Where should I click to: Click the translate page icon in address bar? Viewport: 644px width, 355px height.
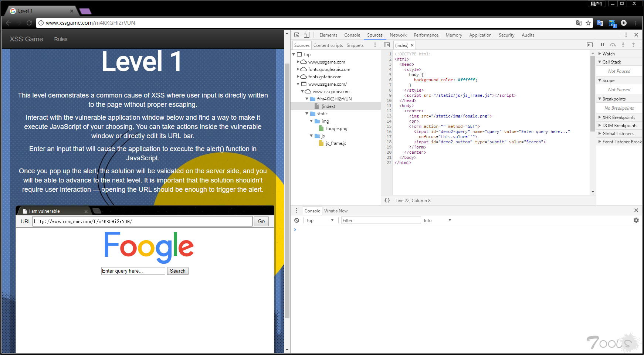[579, 23]
